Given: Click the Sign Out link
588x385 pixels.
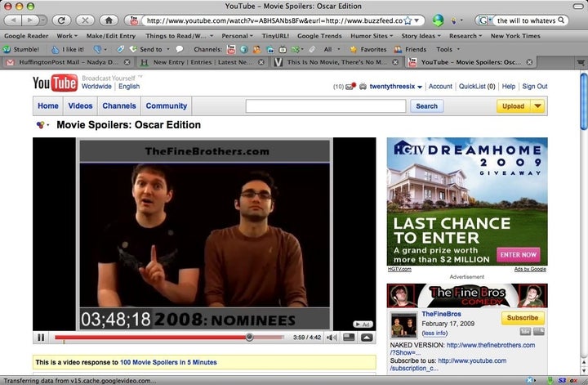Looking at the screenshot, I should pyautogui.click(x=535, y=87).
